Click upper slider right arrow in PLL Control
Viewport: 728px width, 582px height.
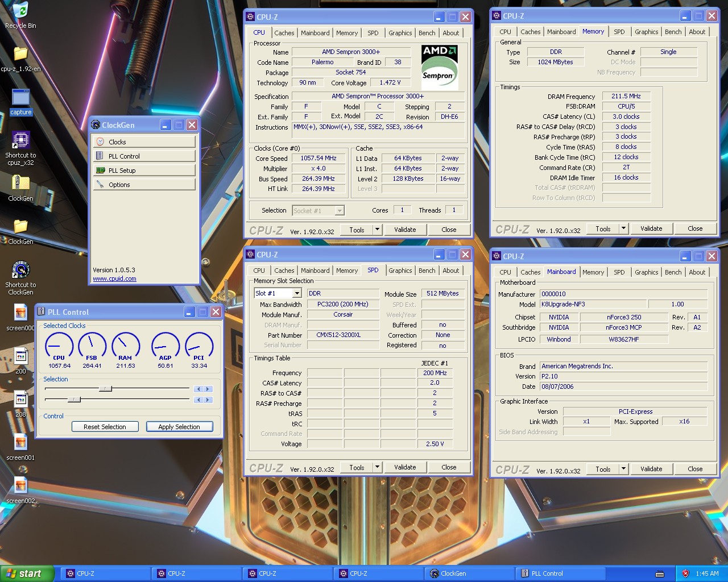208,389
